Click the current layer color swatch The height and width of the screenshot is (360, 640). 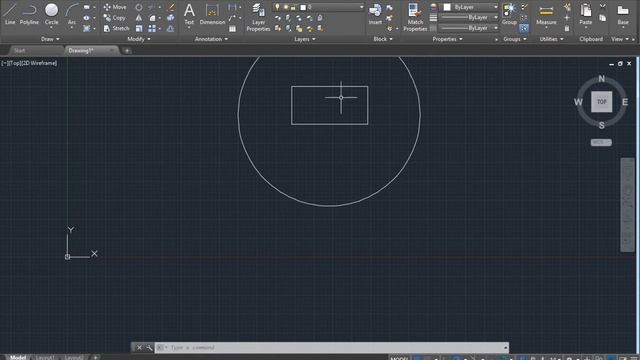pyautogui.click(x=303, y=7)
